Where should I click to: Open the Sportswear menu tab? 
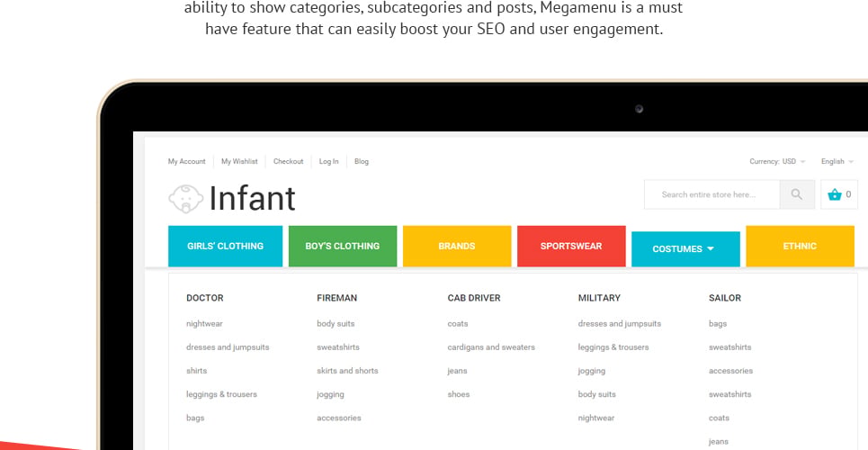click(571, 246)
